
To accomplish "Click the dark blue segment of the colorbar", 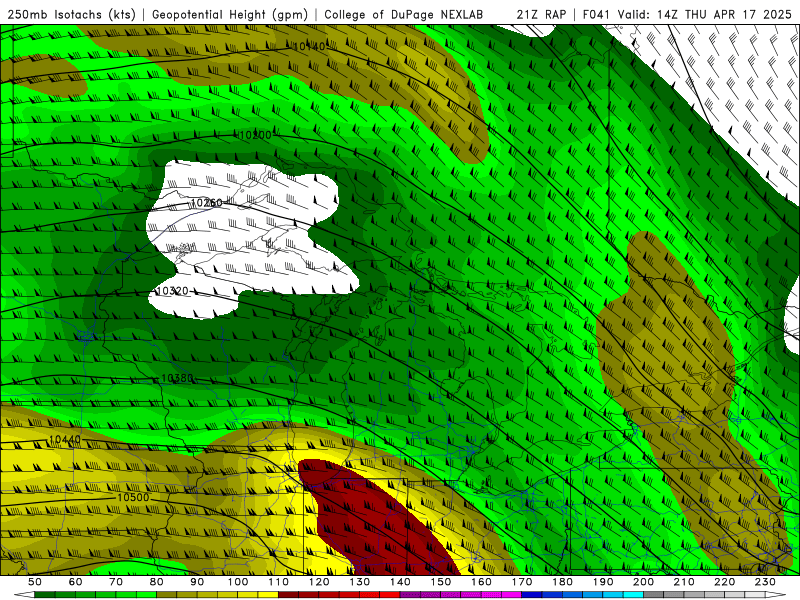I will coord(532,595).
